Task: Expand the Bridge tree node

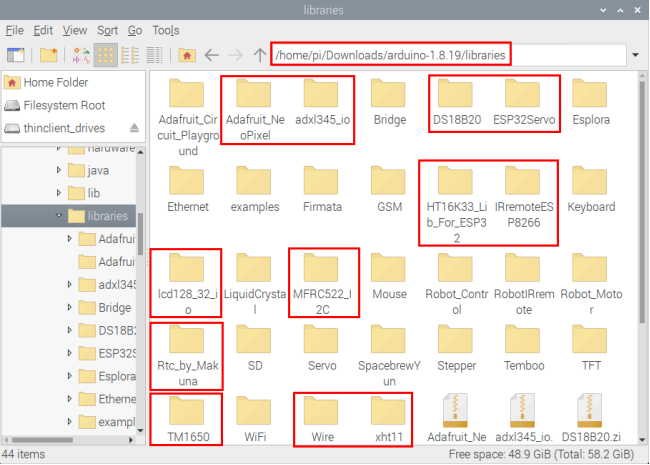Action: coord(69,307)
